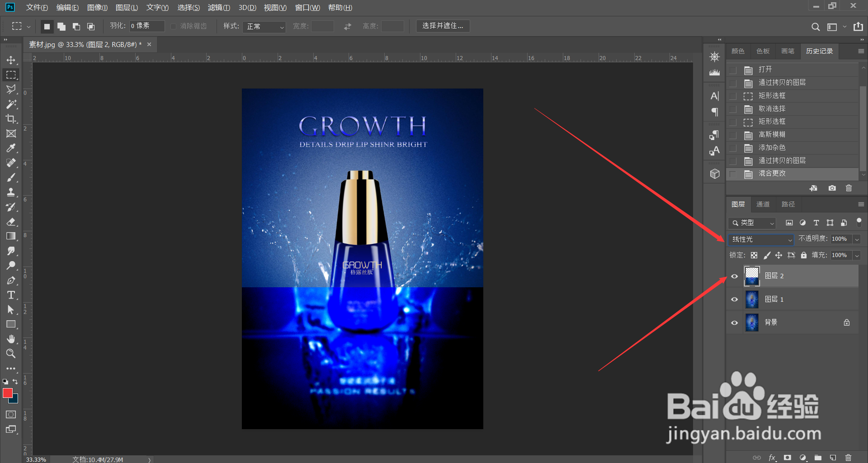This screenshot has height=463, width=868.
Task: Open the opacity 不透明度 dropdown arrow
Action: 857,239
